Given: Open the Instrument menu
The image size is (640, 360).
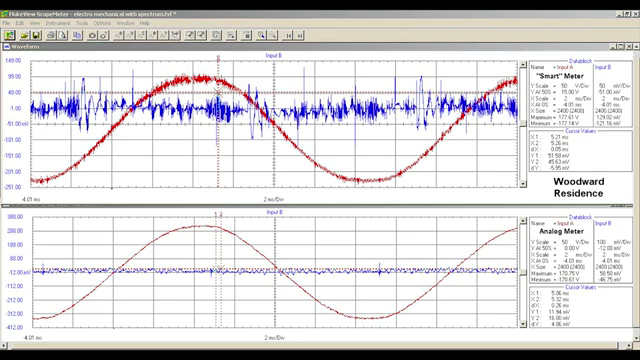Looking at the screenshot, I should point(58,23).
